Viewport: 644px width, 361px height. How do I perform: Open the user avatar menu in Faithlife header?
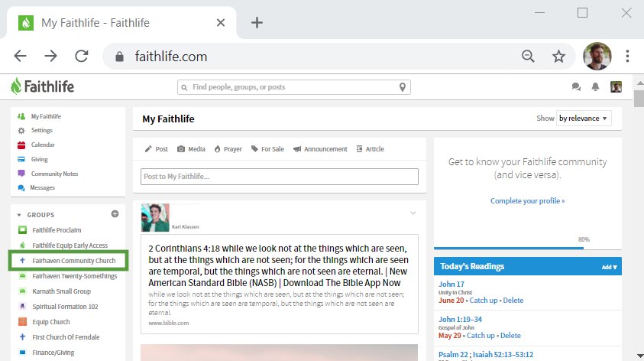[616, 86]
